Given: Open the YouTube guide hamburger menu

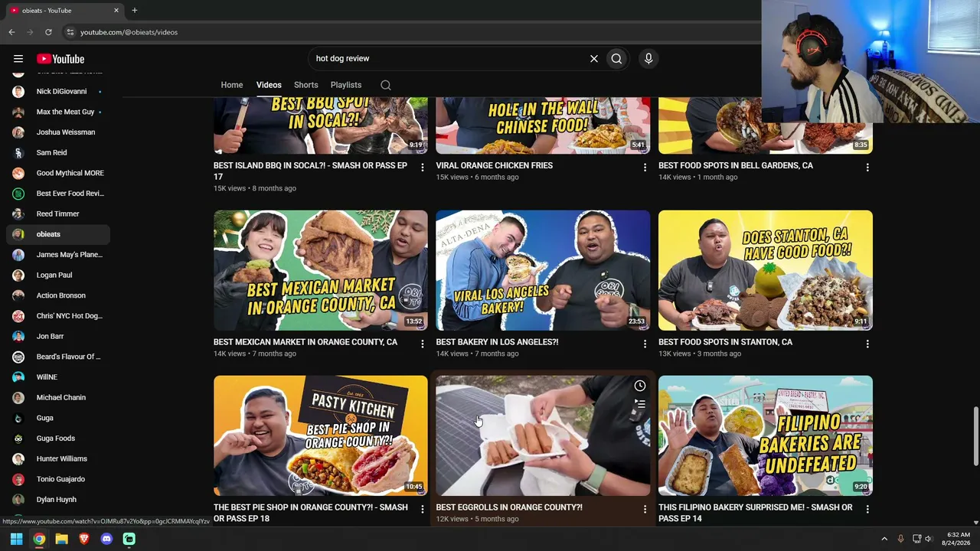Looking at the screenshot, I should click(18, 59).
